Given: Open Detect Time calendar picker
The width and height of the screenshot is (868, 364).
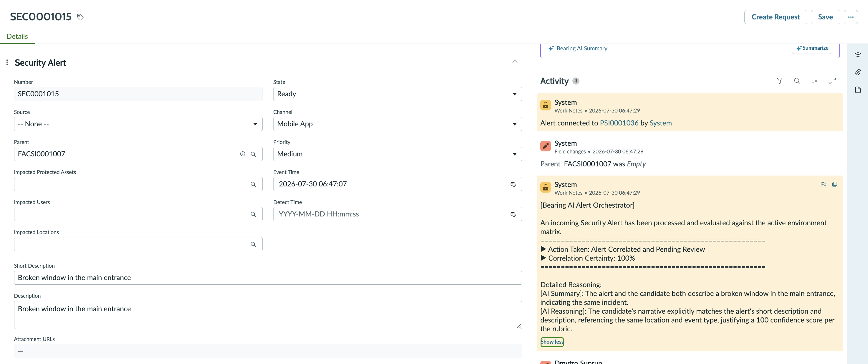Looking at the screenshot, I should [x=513, y=214].
